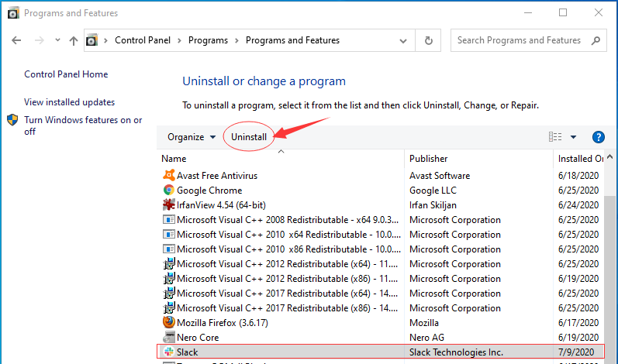Click Irfan Skiljan publisher cell
Image resolution: width=618 pixels, height=364 pixels.
[x=433, y=205]
